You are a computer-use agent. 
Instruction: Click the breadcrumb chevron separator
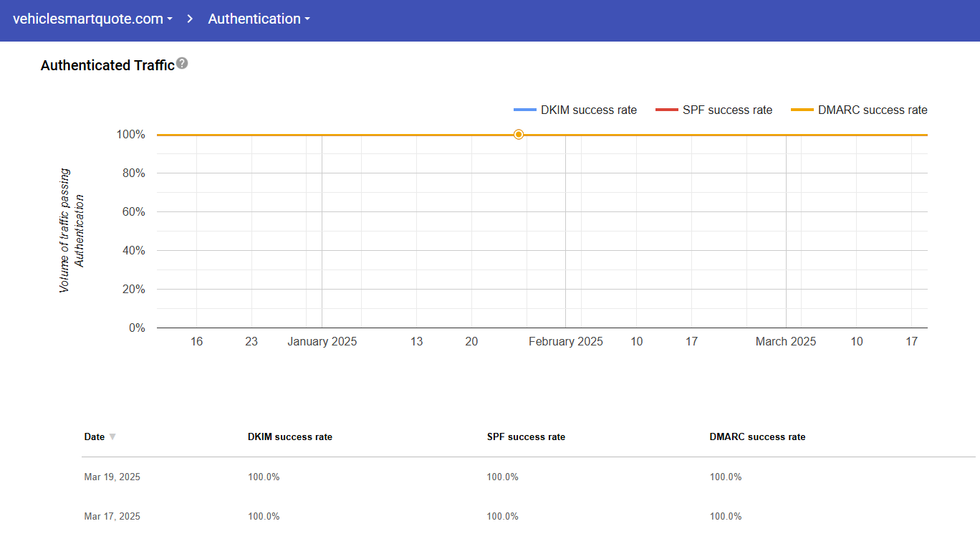(190, 19)
